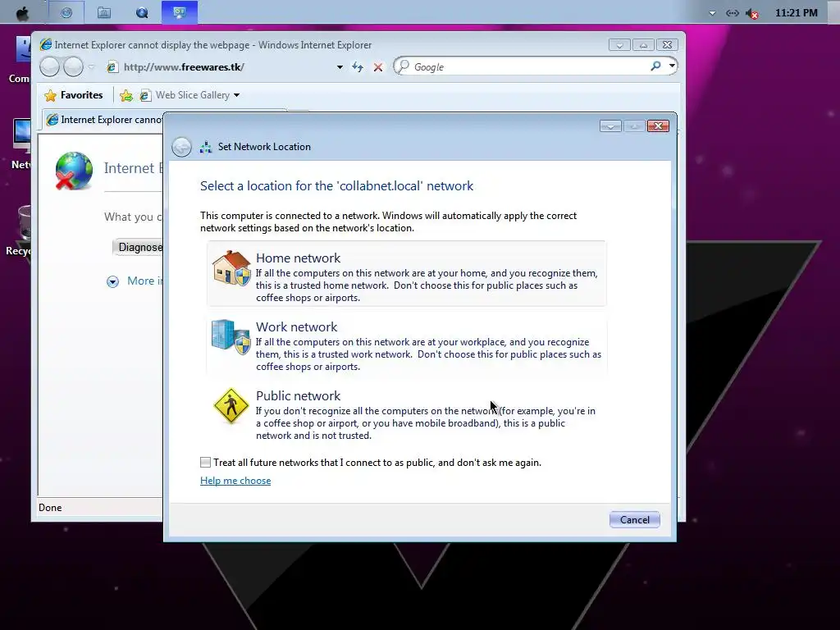Click the IE status bar 'Done' text

[x=50, y=508]
